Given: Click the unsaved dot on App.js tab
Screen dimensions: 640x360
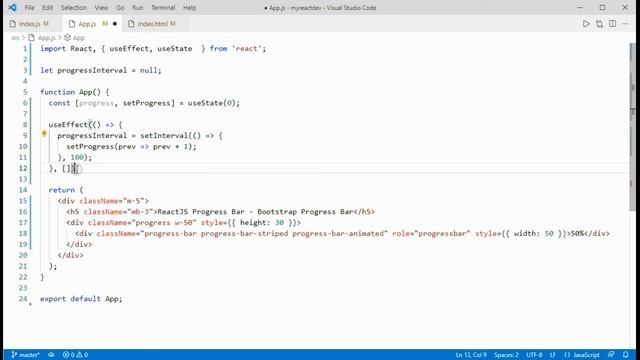Looking at the screenshot, I should point(115,24).
